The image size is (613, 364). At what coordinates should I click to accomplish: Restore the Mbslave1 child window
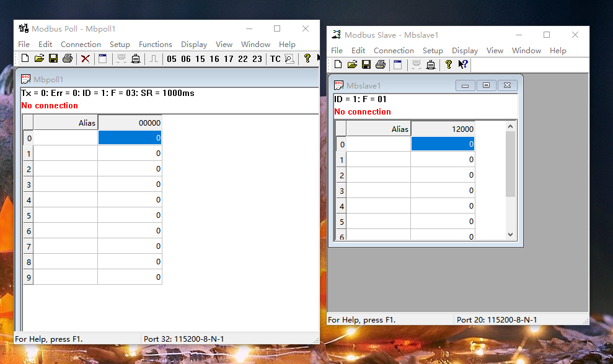[x=486, y=85]
